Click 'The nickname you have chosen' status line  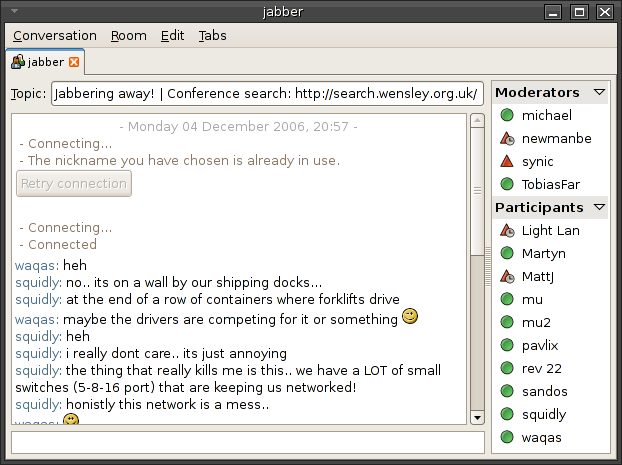180,160
